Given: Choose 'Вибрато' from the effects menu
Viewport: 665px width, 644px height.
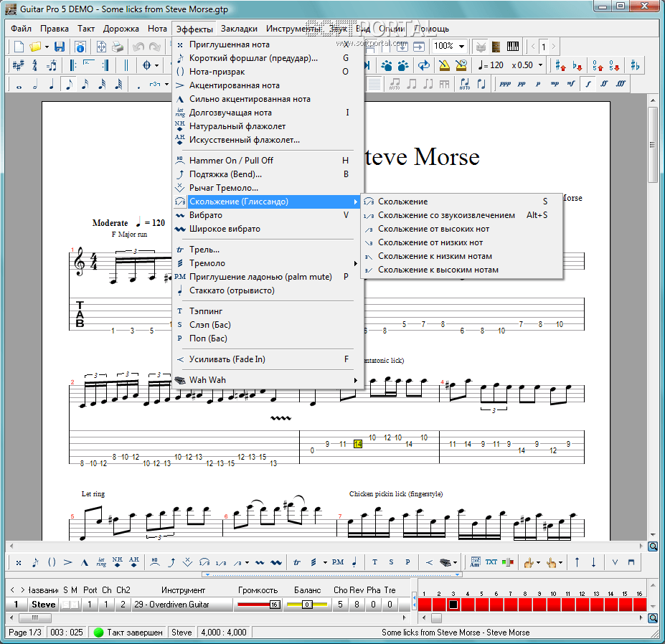Looking at the screenshot, I should click(206, 215).
